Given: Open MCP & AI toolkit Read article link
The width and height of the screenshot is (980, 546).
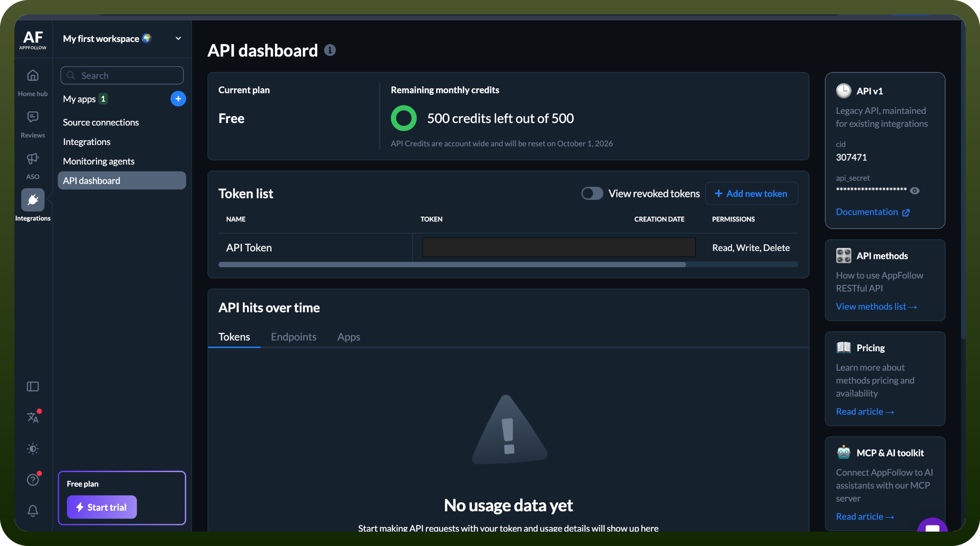Looking at the screenshot, I should [x=865, y=517].
